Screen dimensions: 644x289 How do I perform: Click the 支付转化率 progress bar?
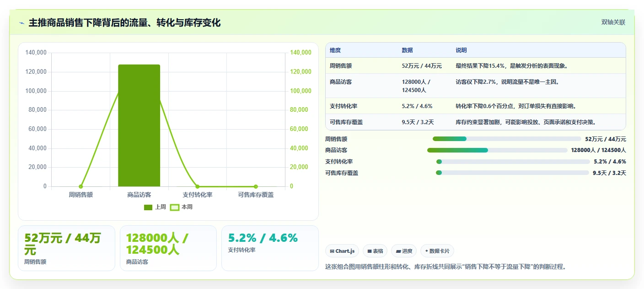513,162
